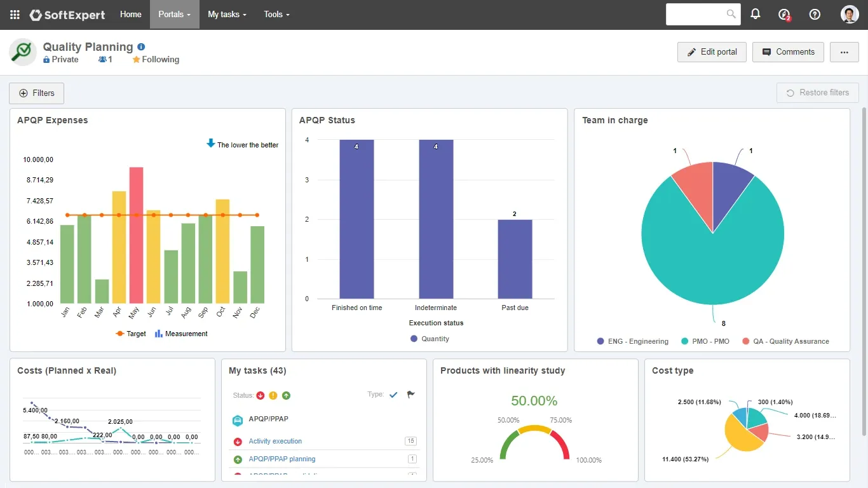This screenshot has height=488, width=868.
Task: Click the Filters button with plus icon
Action: [x=36, y=93]
